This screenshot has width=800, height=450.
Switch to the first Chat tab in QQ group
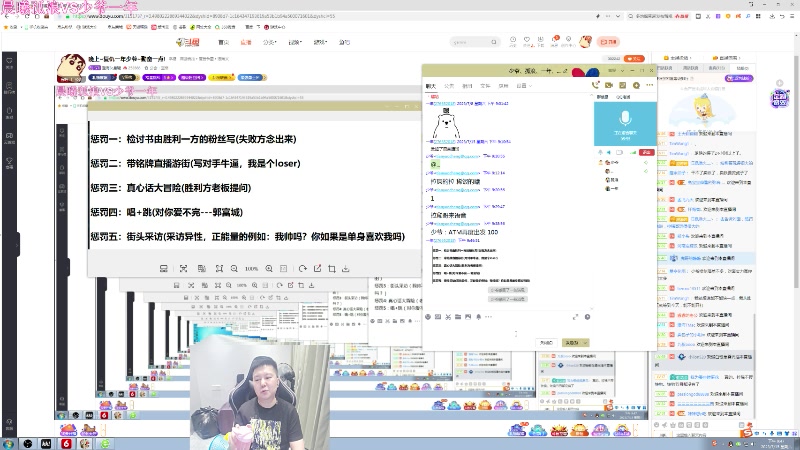(x=431, y=86)
